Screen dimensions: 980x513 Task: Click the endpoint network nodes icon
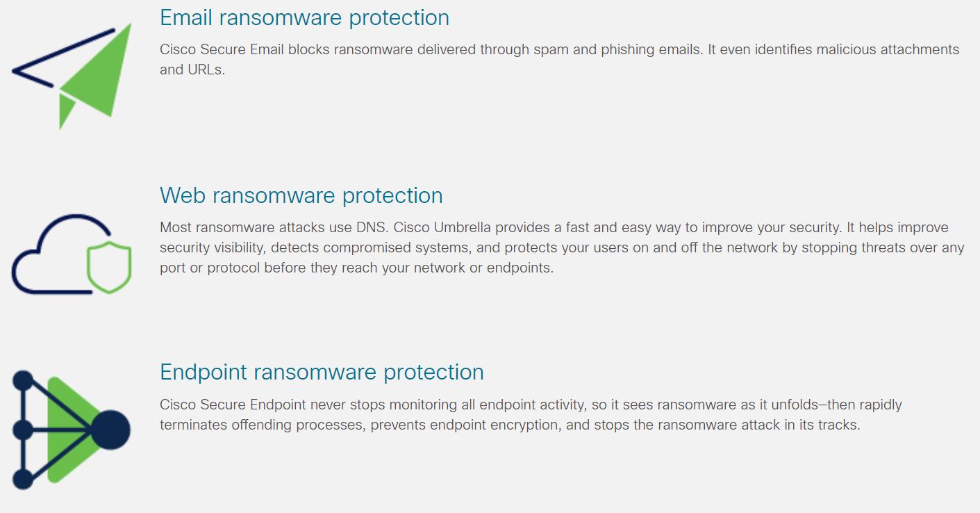(x=72, y=430)
